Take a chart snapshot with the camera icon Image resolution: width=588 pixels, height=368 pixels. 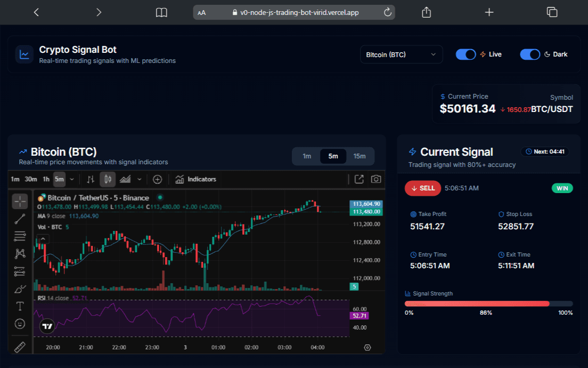pos(375,179)
